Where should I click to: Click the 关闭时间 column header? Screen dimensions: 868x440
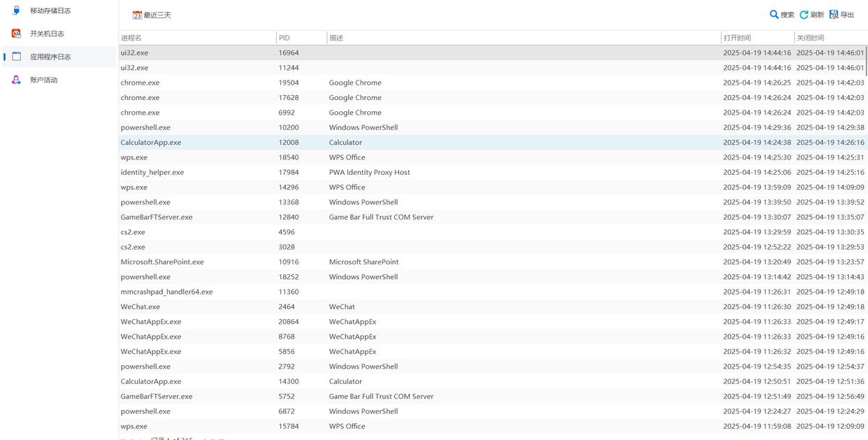point(810,38)
